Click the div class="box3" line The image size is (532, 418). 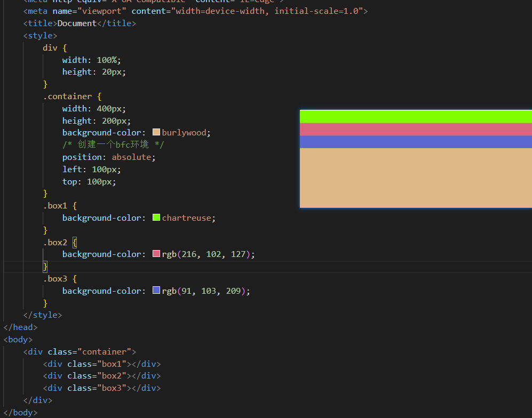pyautogui.click(x=101, y=388)
